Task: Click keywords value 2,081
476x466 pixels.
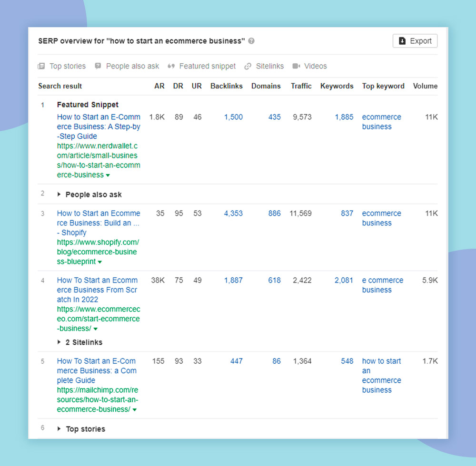Action: point(344,280)
